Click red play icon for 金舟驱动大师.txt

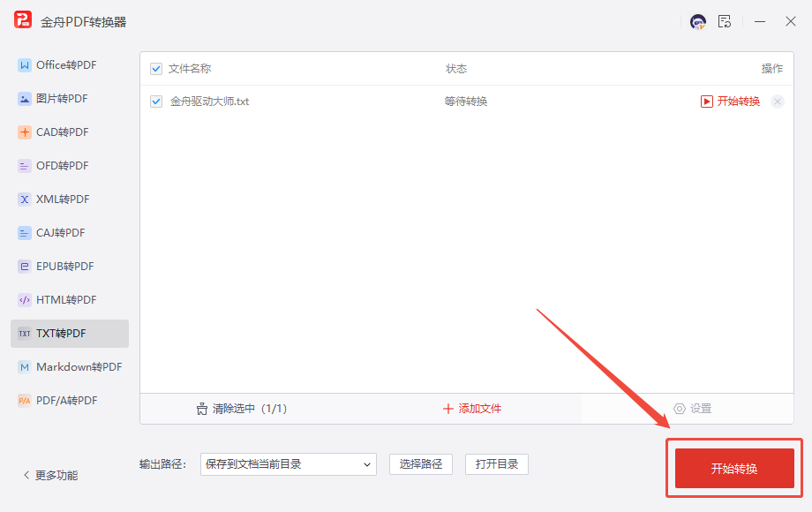coord(706,102)
